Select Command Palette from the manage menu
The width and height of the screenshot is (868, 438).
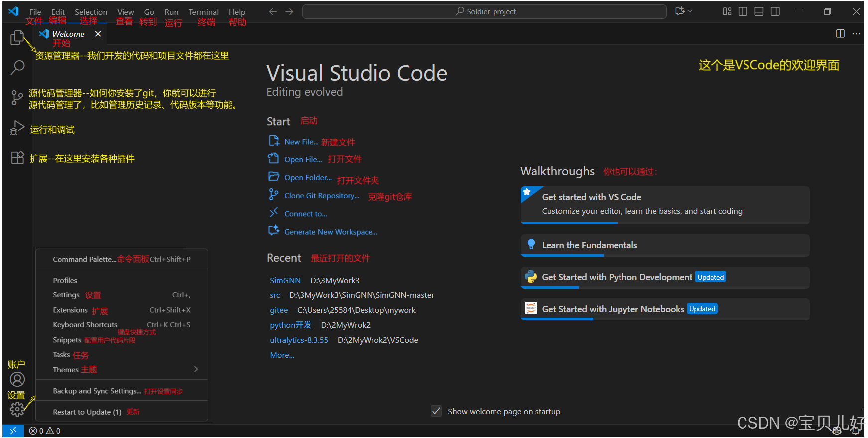122,259
